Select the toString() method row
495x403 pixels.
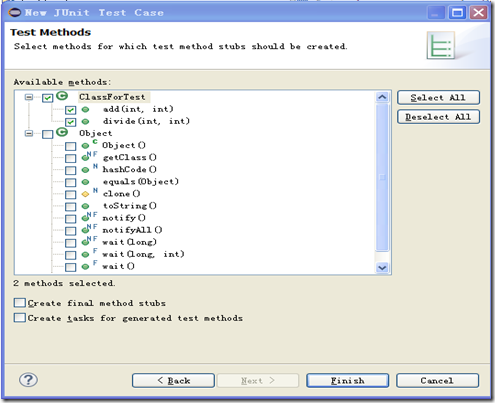click(x=130, y=206)
